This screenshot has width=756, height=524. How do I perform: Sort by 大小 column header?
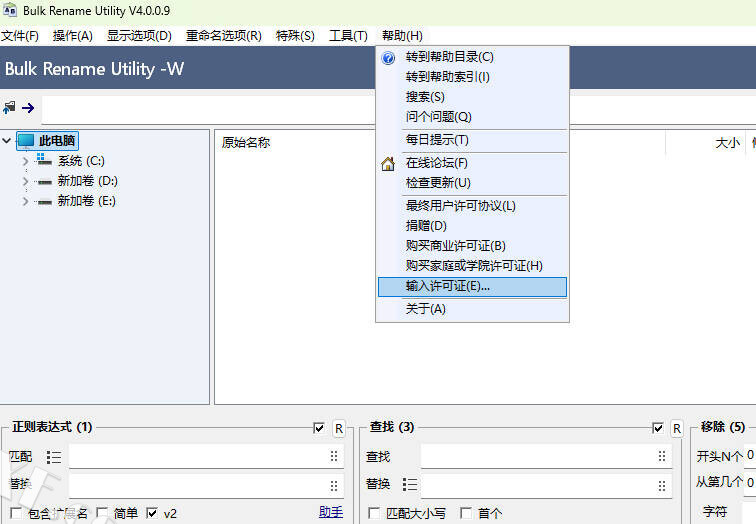728,143
